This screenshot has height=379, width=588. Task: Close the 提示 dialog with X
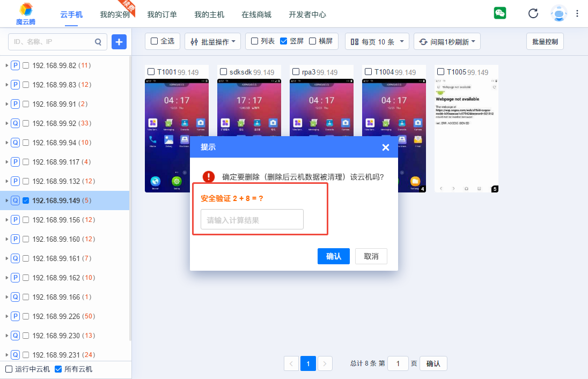tap(385, 147)
